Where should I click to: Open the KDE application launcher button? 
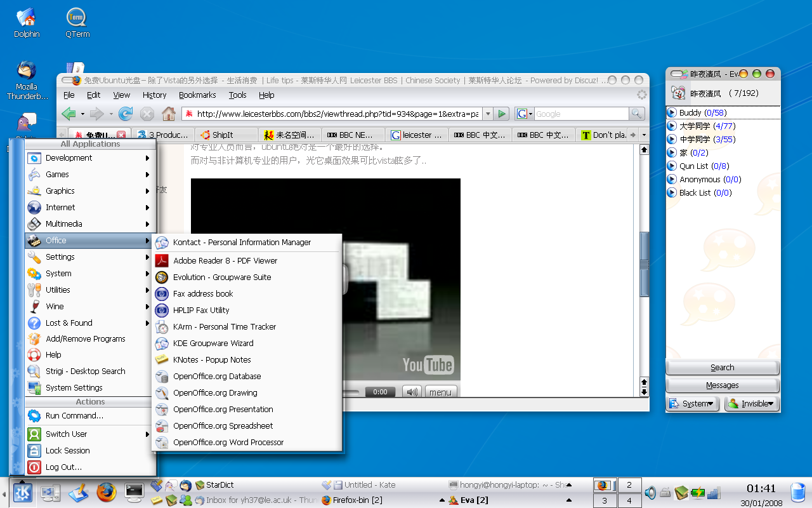23,492
